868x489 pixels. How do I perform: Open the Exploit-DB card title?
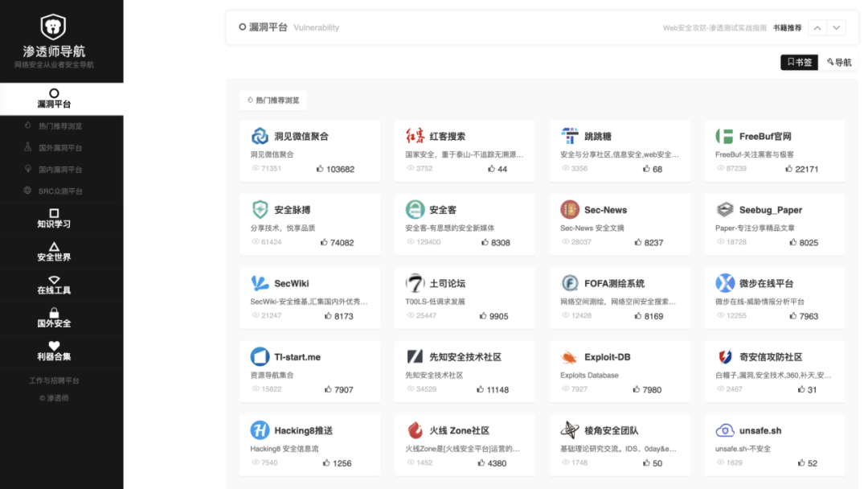pyautogui.click(x=608, y=357)
